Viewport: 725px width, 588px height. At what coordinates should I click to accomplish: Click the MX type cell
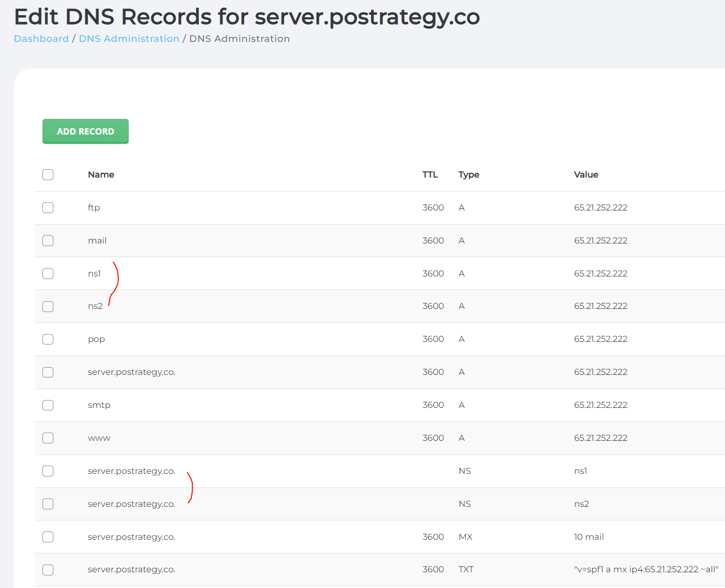[x=465, y=537]
